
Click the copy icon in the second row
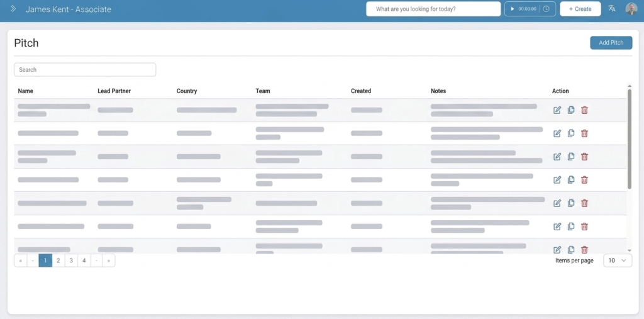point(571,133)
